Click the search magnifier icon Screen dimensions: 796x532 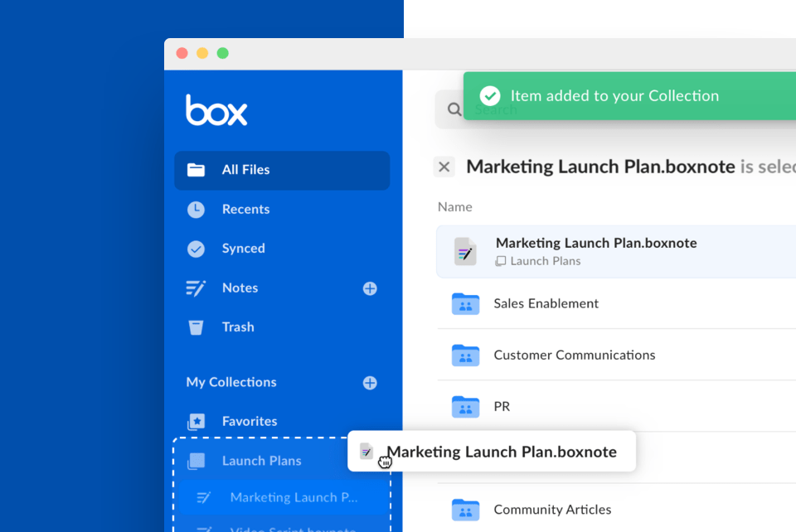pos(454,109)
